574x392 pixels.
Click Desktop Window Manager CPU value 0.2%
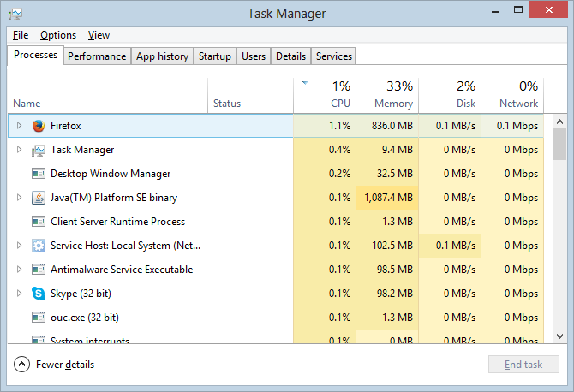tap(340, 174)
